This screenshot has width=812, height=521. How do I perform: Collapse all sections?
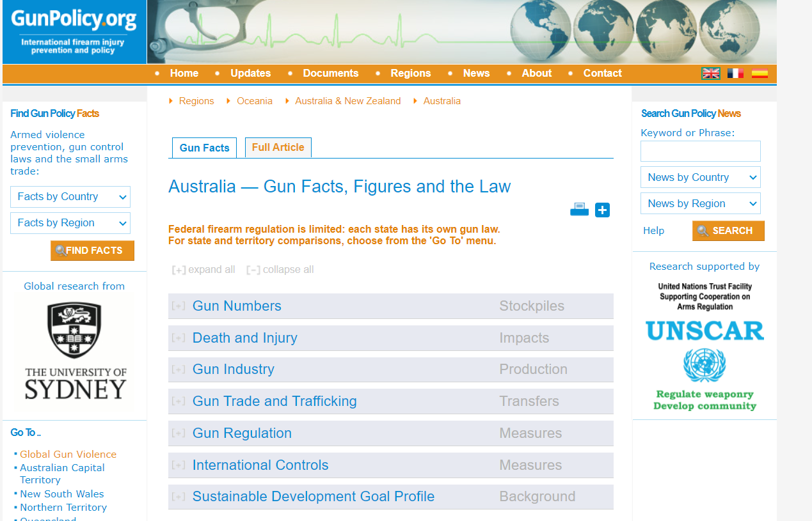tap(280, 270)
